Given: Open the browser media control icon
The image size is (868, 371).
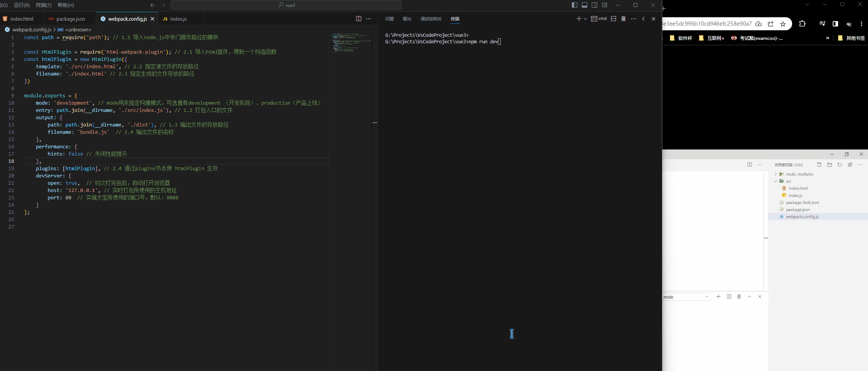Looking at the screenshot, I should click(x=822, y=24).
